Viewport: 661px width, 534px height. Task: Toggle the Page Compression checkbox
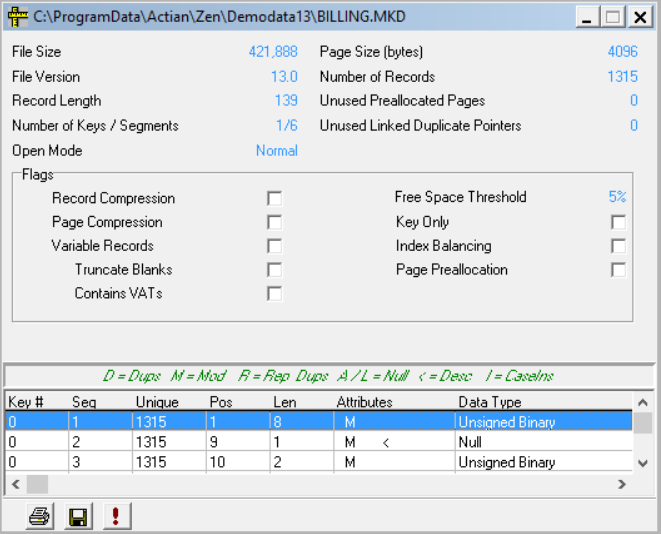[274, 222]
